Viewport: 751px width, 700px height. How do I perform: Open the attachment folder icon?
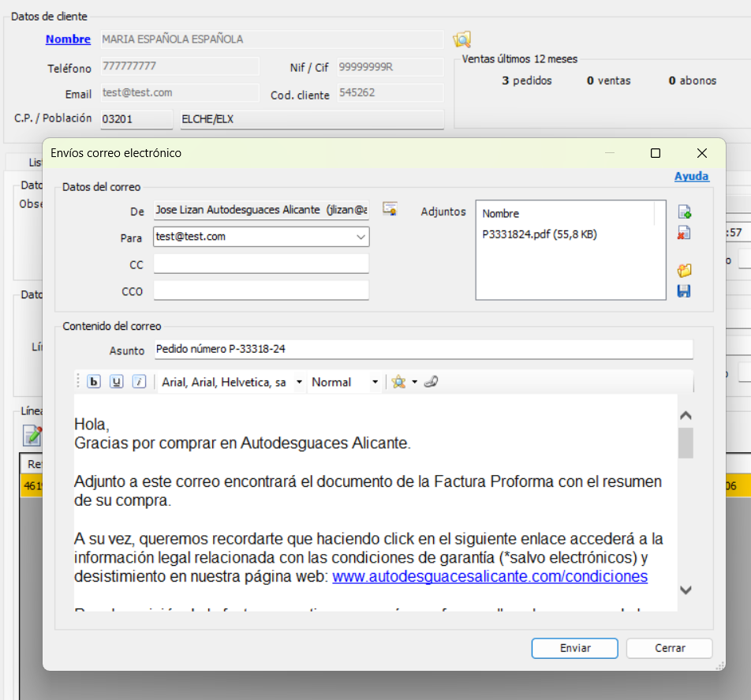click(684, 271)
